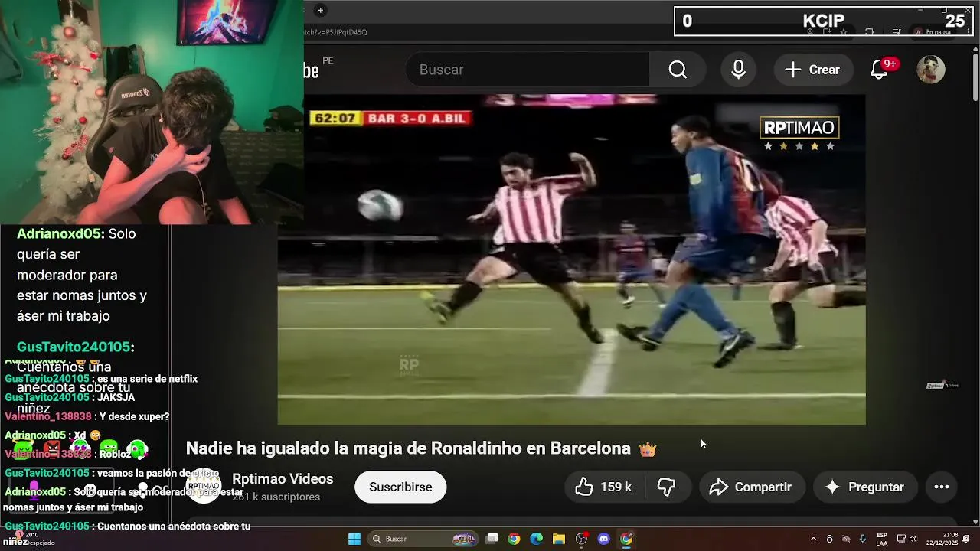The width and height of the screenshot is (980, 551).
Task: Open the volume tray icon
Action: pos(915,539)
